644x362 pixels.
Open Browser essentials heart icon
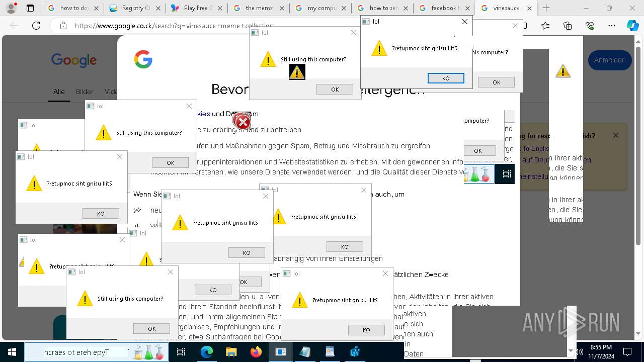(590, 26)
